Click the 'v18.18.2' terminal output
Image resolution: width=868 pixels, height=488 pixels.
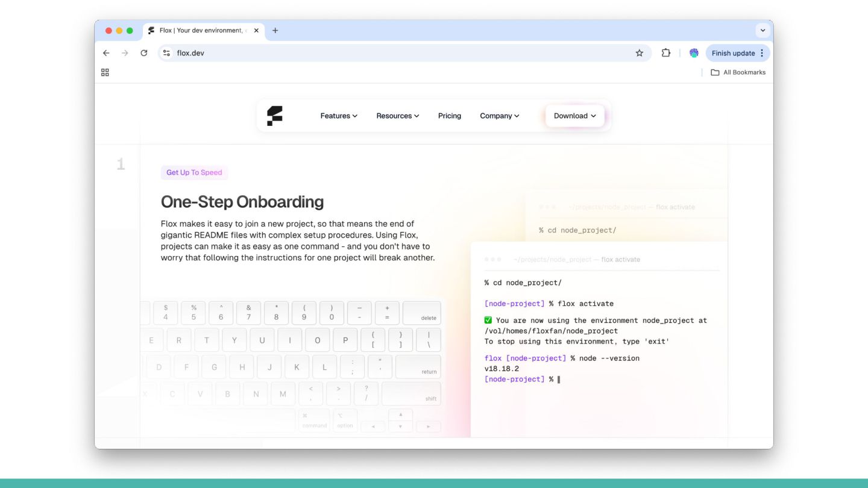(x=502, y=369)
